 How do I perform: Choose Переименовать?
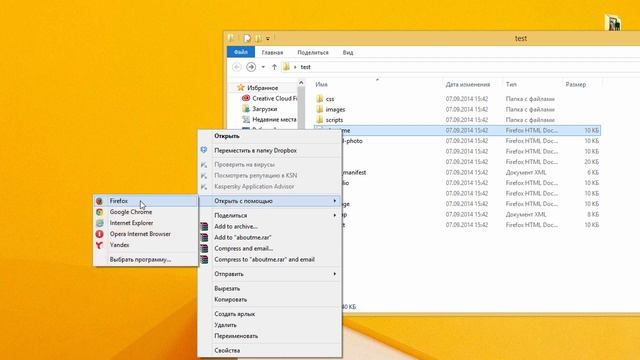click(x=270, y=336)
